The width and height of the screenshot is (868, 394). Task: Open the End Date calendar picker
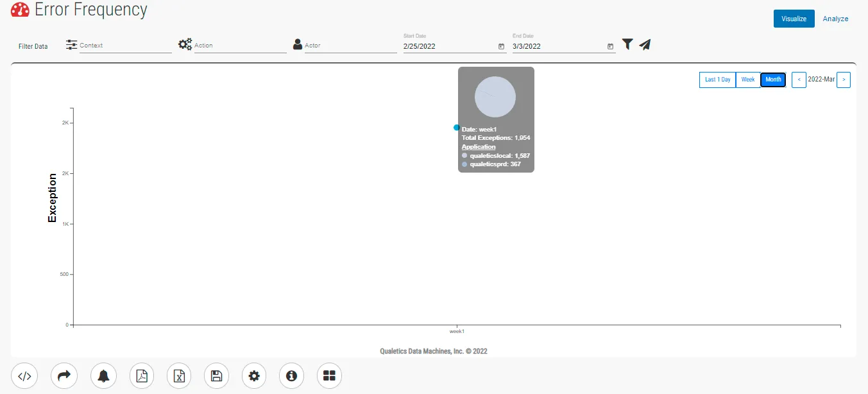click(610, 46)
